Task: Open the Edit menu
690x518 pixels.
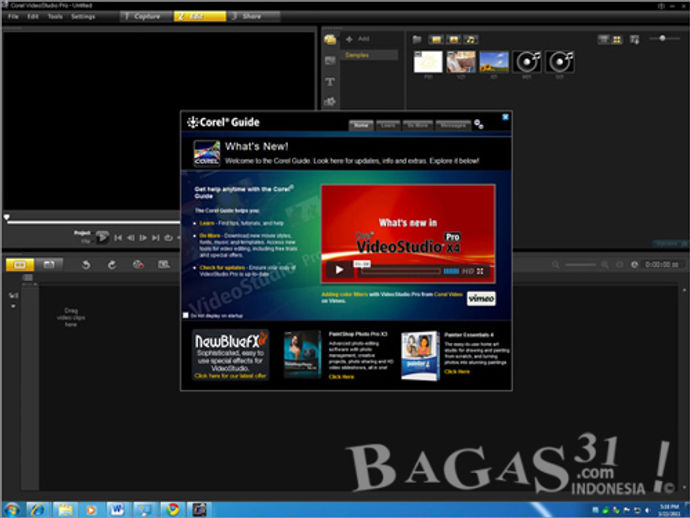Action: click(x=33, y=16)
